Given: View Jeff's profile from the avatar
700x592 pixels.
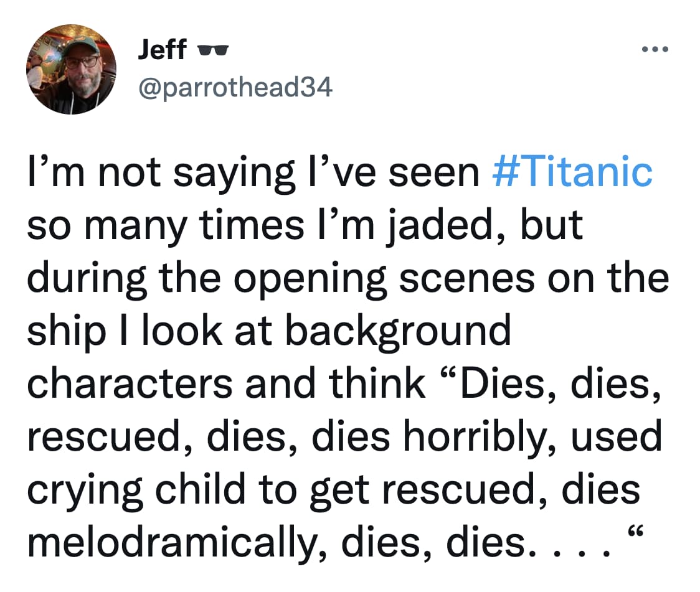Looking at the screenshot, I should click(x=72, y=69).
